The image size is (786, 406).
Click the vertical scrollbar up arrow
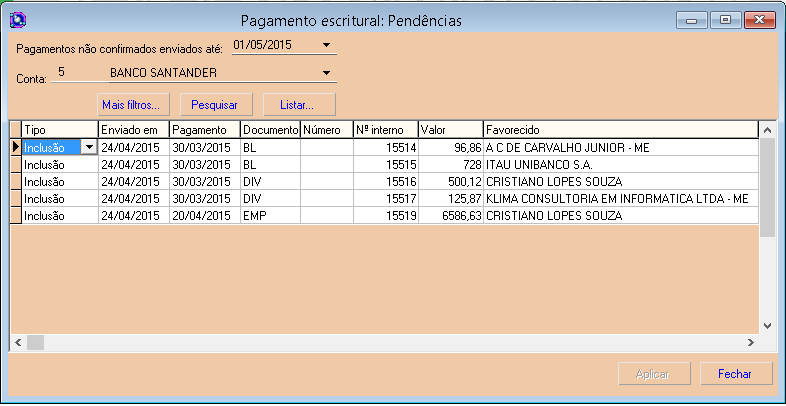point(767,130)
